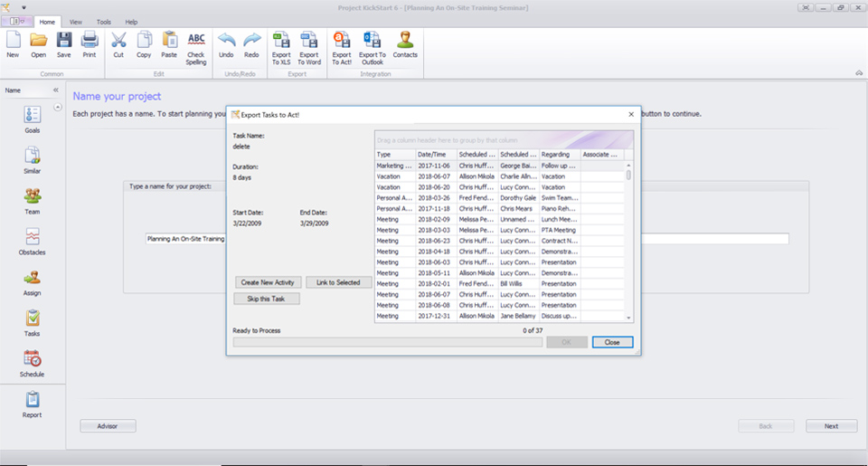Close the Export Tasks to Act! dialog with X
Viewport: 868px width, 466px height.
click(x=631, y=114)
